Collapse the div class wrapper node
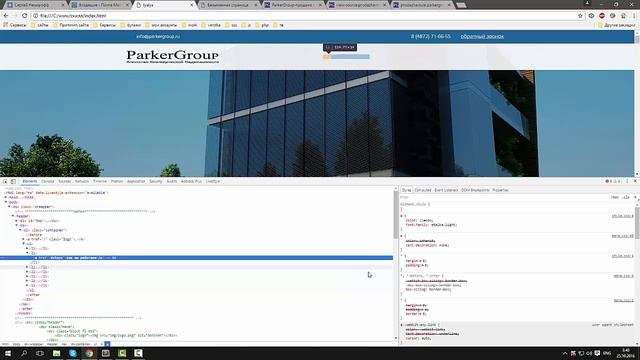640x360 pixels. pyautogui.click(x=9, y=207)
